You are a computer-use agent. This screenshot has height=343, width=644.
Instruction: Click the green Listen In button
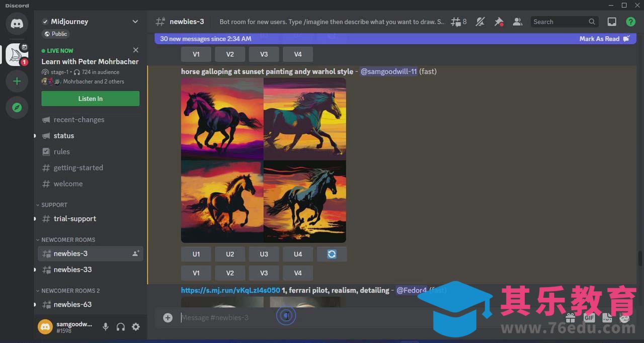pyautogui.click(x=91, y=99)
